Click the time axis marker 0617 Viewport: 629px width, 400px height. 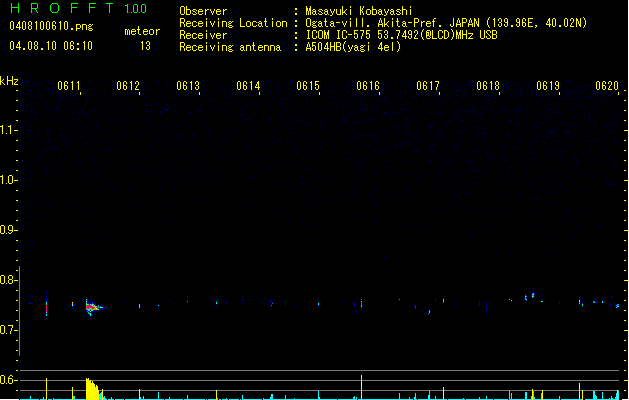point(428,85)
